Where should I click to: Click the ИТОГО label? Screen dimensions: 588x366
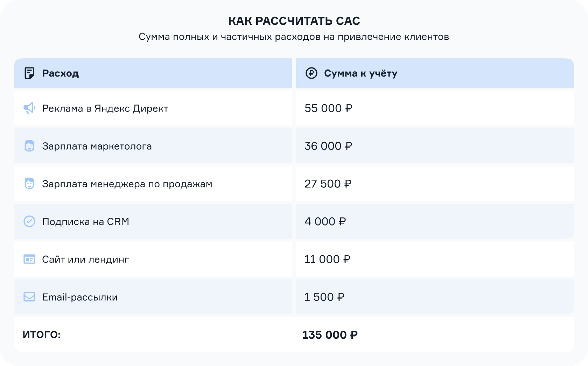[42, 335]
